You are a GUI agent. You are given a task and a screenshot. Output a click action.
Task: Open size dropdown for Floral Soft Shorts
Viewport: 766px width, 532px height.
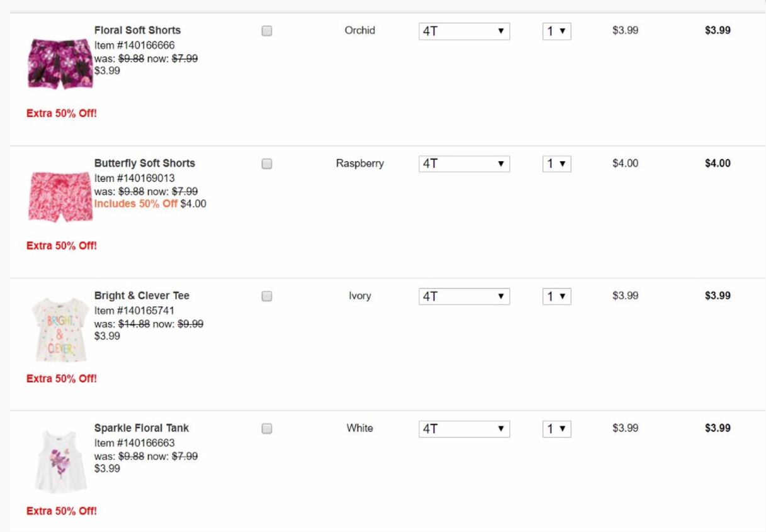pos(464,31)
